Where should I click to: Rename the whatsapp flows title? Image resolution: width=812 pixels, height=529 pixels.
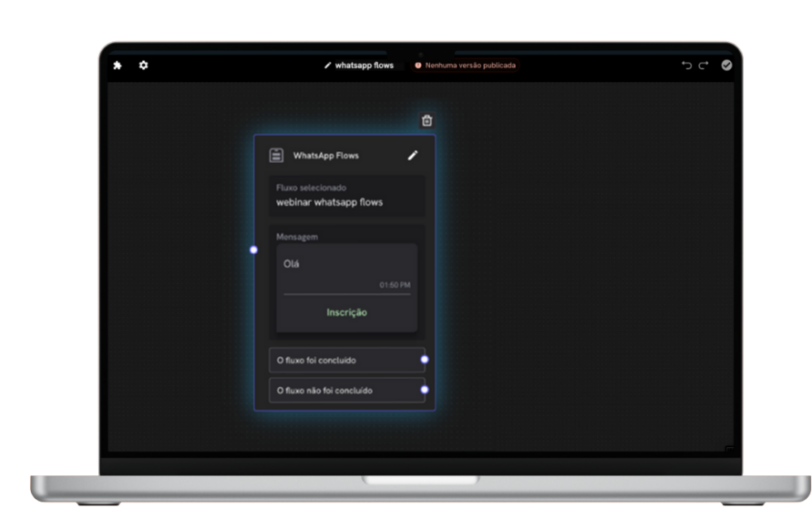click(x=364, y=66)
